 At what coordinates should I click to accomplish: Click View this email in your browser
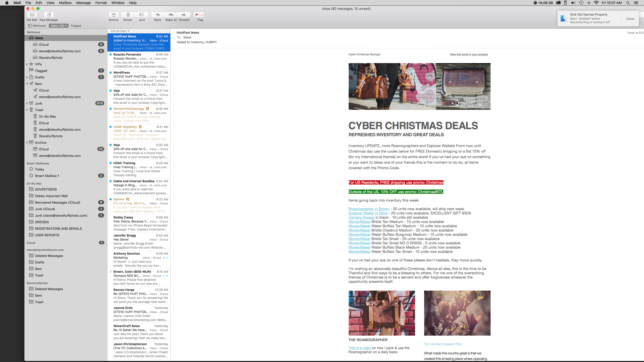point(469,55)
